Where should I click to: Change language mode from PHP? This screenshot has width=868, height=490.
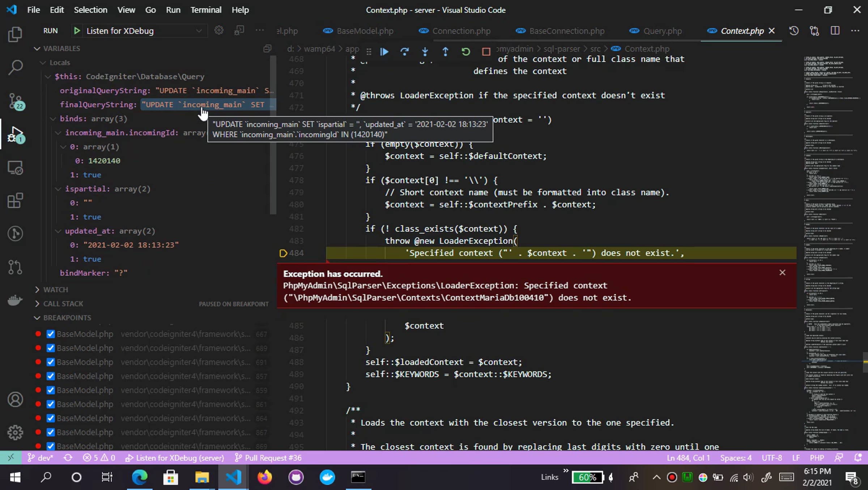coord(817,458)
